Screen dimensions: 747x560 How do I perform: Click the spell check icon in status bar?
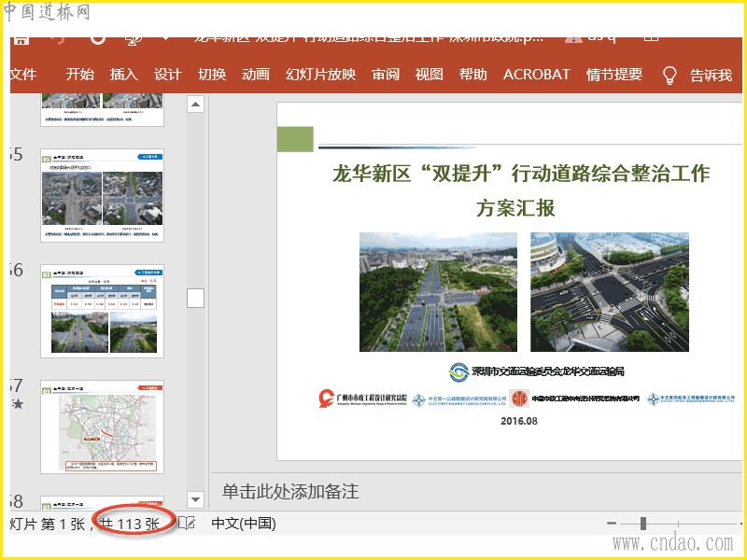tap(187, 524)
